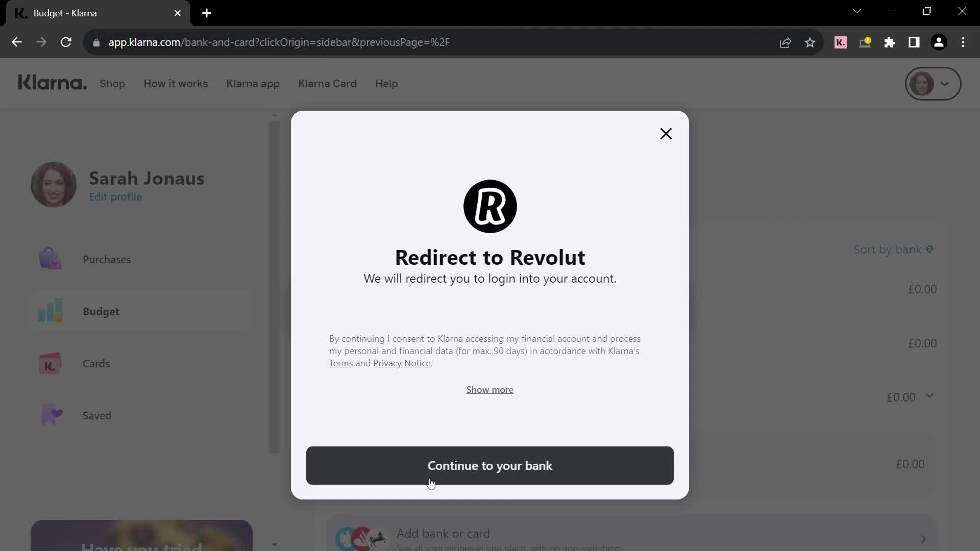Open a new browser tab
Image resolution: width=980 pixels, height=551 pixels.
[x=207, y=13]
